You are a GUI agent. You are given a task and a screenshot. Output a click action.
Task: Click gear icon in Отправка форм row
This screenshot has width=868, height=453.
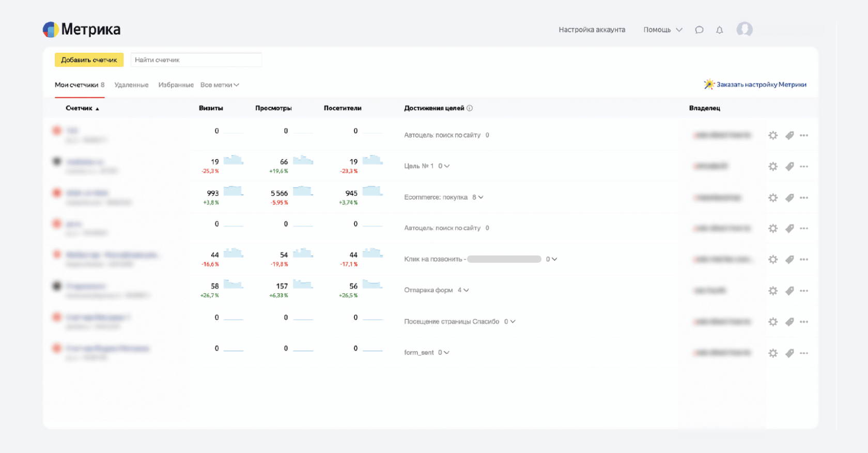pos(773,291)
